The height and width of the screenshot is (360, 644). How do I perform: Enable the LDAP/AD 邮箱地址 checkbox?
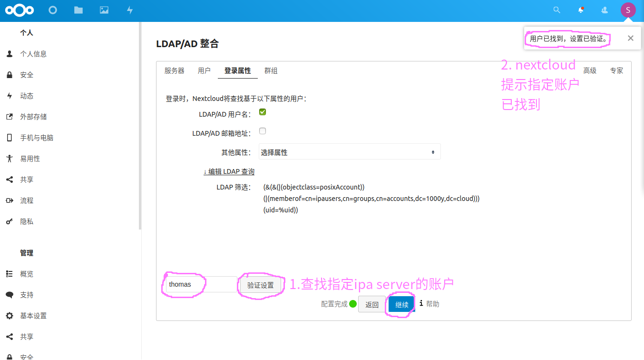click(x=262, y=131)
